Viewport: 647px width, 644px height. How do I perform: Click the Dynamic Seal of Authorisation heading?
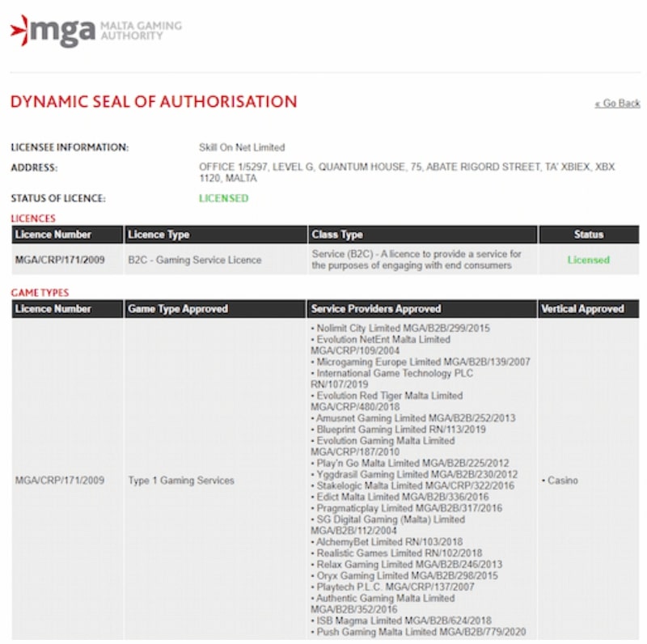(x=154, y=102)
